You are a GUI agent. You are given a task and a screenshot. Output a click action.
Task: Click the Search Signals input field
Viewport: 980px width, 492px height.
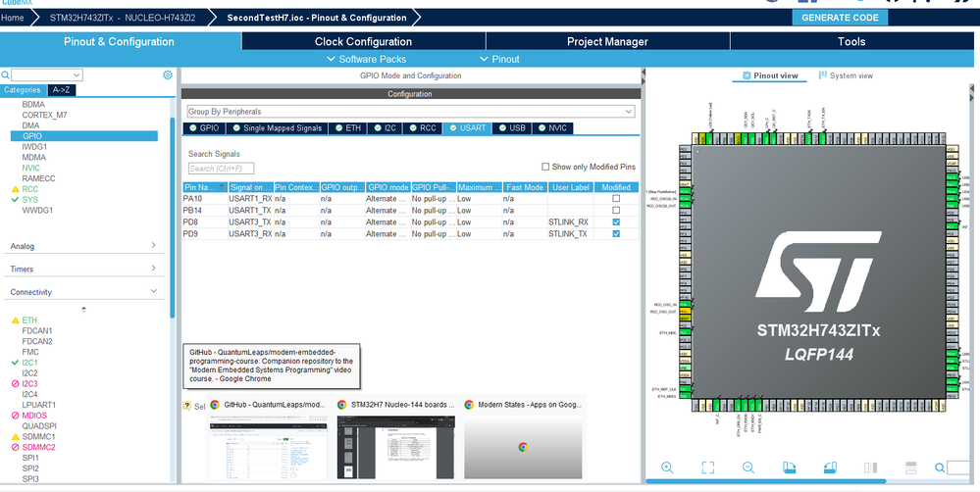point(222,169)
